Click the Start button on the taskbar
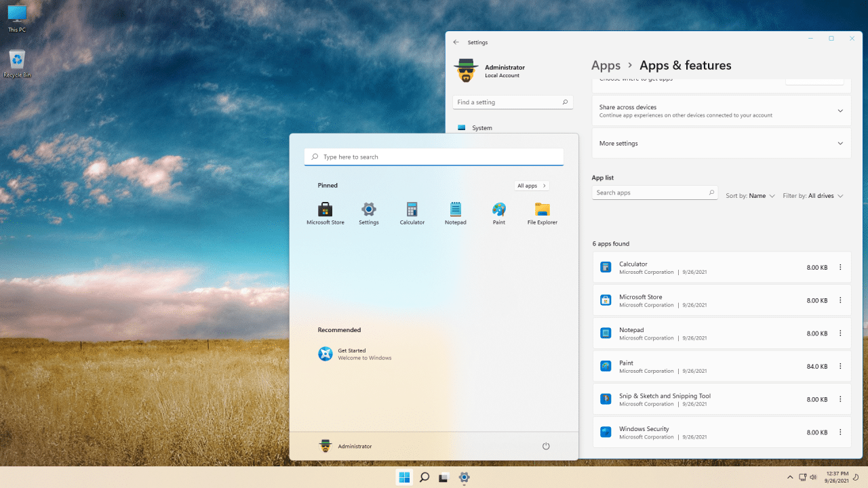 click(404, 477)
